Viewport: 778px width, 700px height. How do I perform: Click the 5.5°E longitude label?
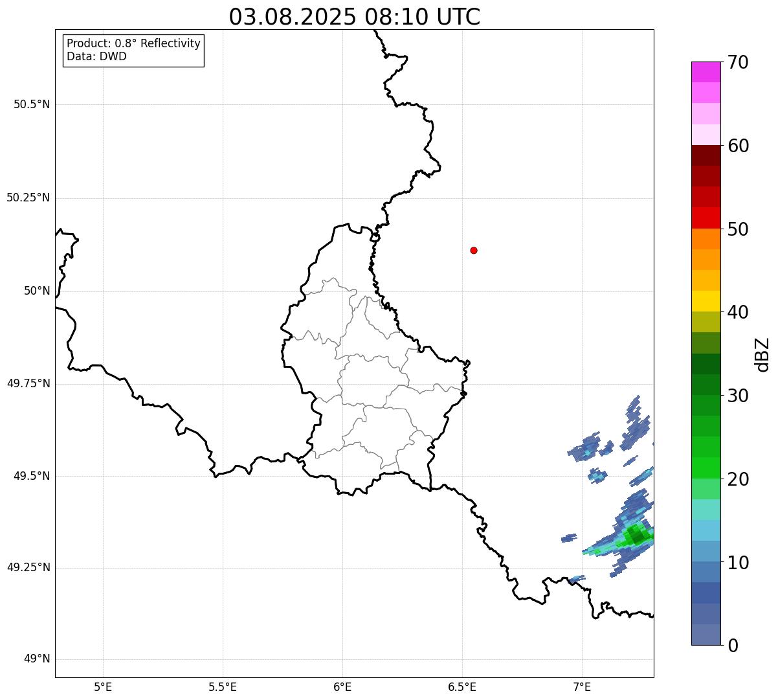tap(223, 686)
